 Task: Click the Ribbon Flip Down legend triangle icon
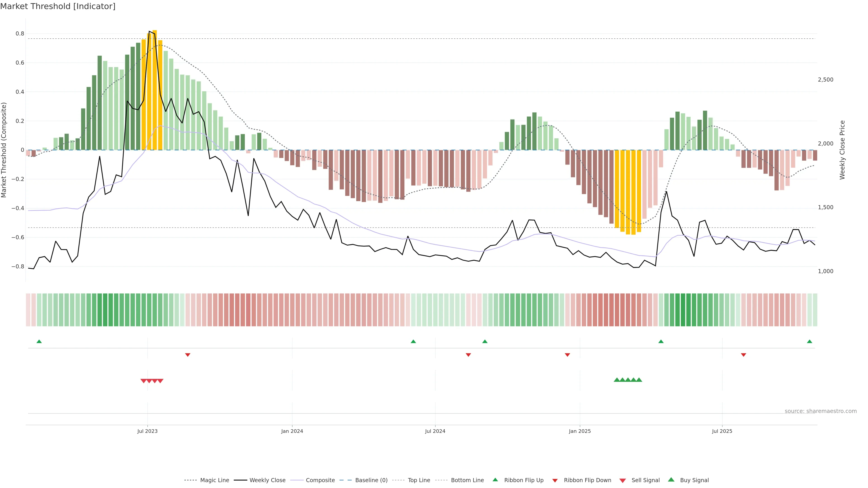click(x=555, y=481)
